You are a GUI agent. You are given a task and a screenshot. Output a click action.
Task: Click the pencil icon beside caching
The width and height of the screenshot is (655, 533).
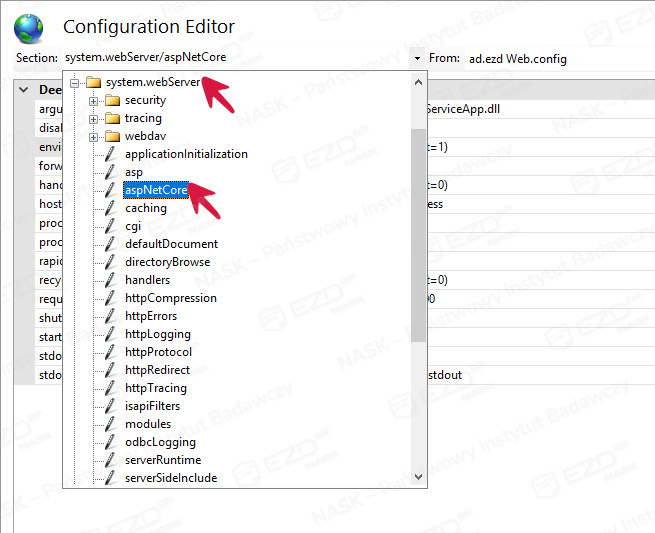click(110, 208)
